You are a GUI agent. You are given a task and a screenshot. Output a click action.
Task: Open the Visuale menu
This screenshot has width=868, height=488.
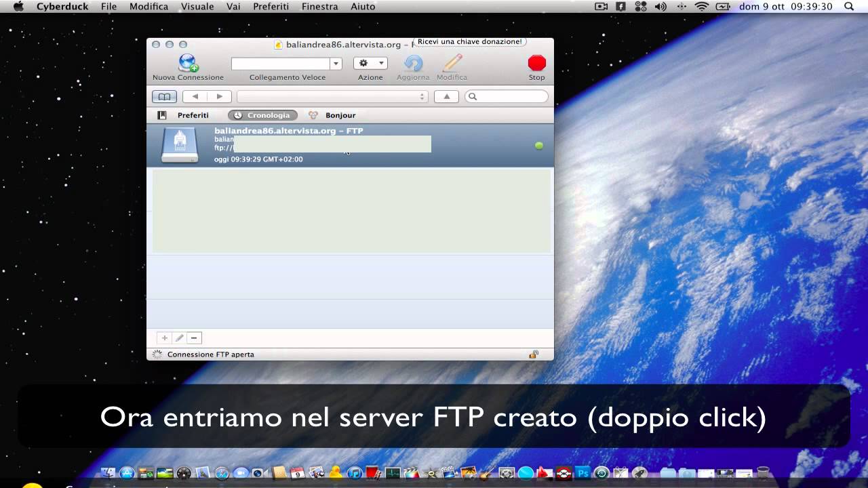(197, 6)
